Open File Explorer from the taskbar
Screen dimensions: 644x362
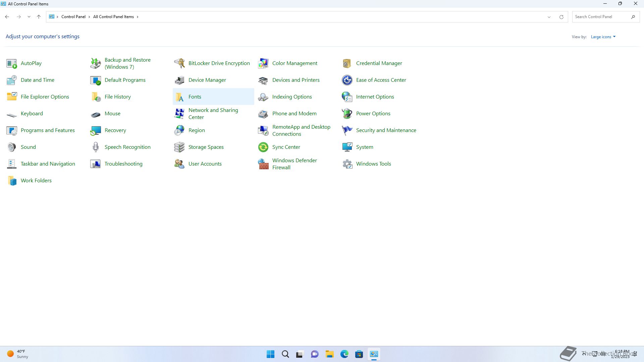click(329, 354)
